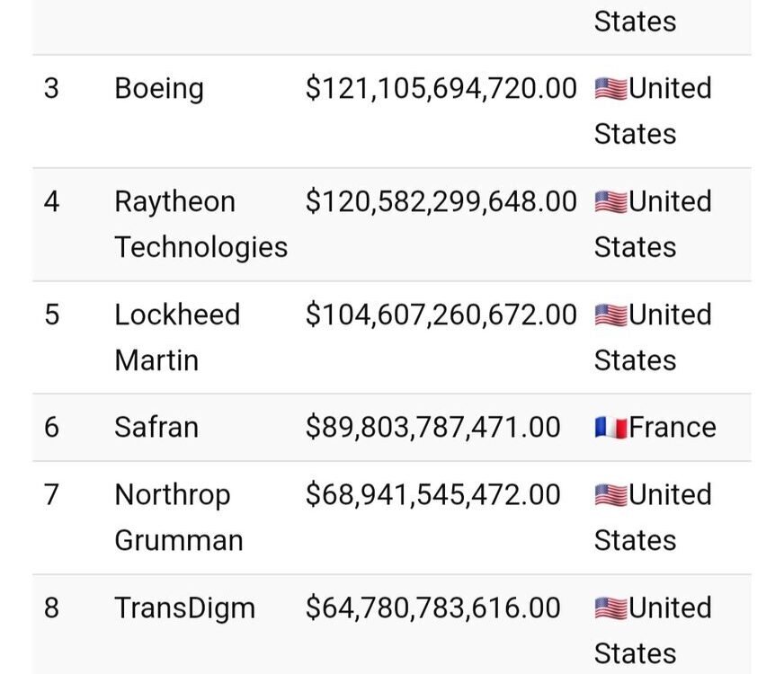784x674 pixels.
Task: Open the Safran company entry
Action: pos(156,427)
